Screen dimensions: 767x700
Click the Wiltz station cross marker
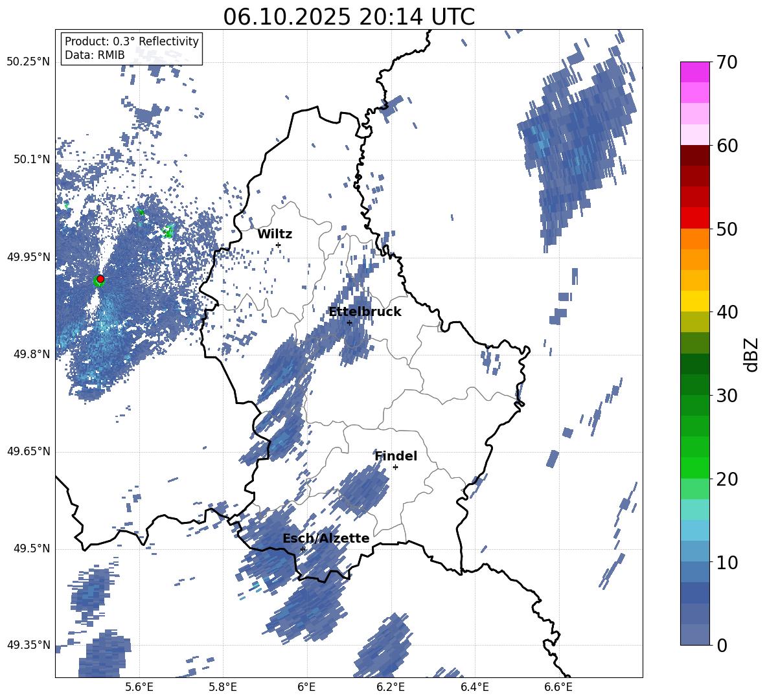pyautogui.click(x=279, y=245)
